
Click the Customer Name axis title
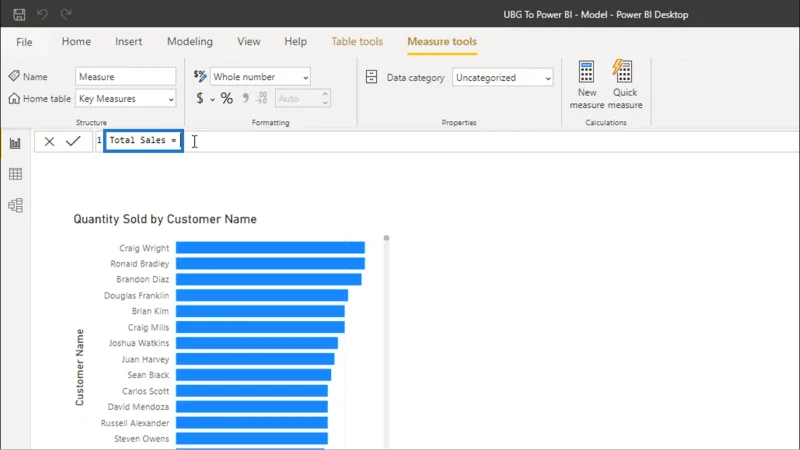coord(80,367)
